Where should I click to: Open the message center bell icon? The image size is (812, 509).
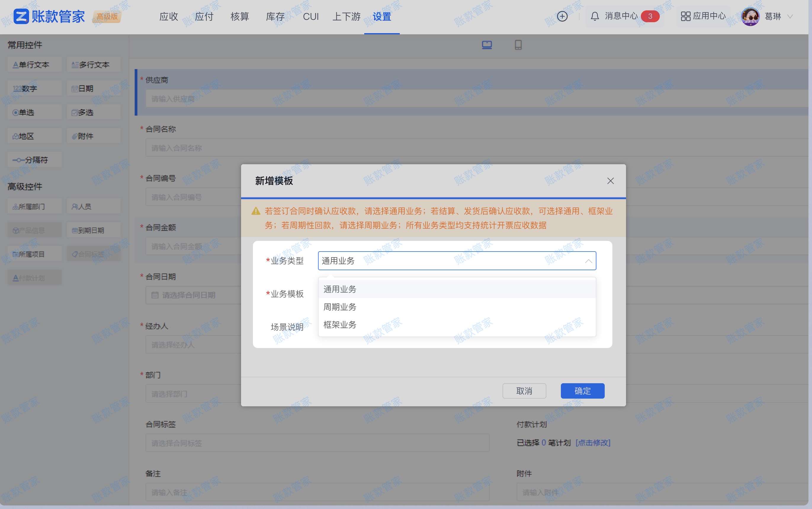point(595,16)
